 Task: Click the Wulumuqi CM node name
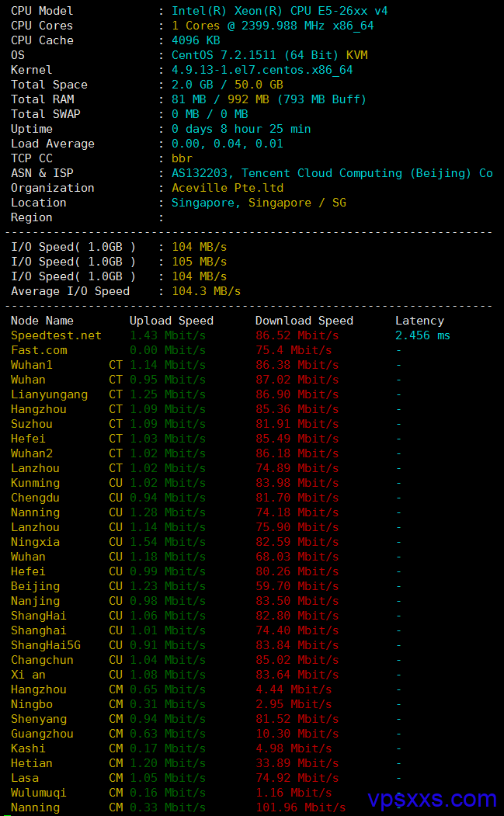[x=39, y=793]
